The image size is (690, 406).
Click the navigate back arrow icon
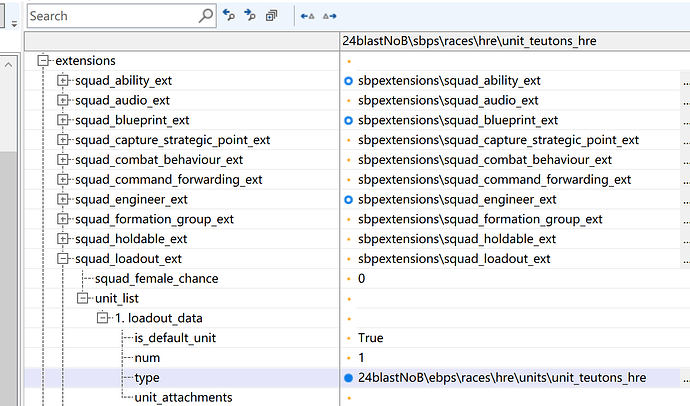(x=307, y=16)
